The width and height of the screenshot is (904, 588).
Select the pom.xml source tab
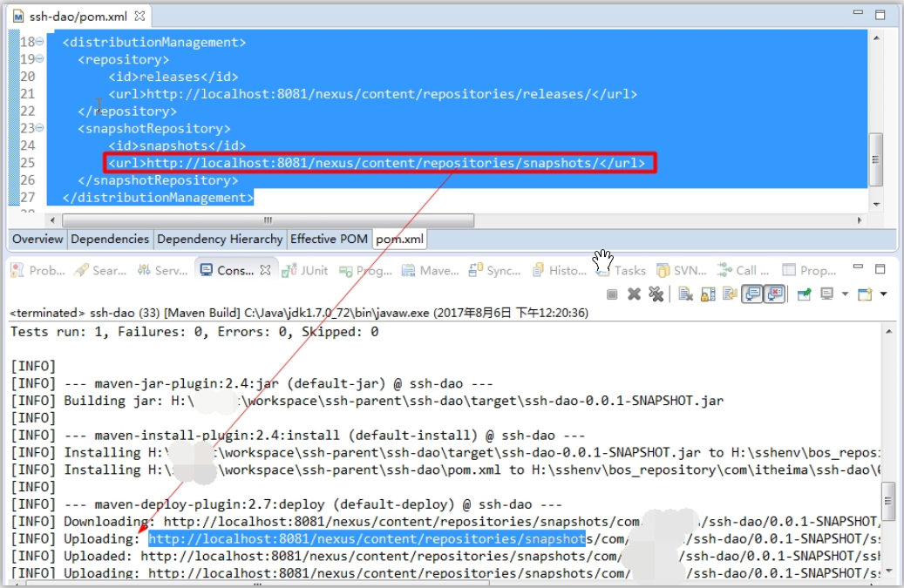click(x=399, y=239)
